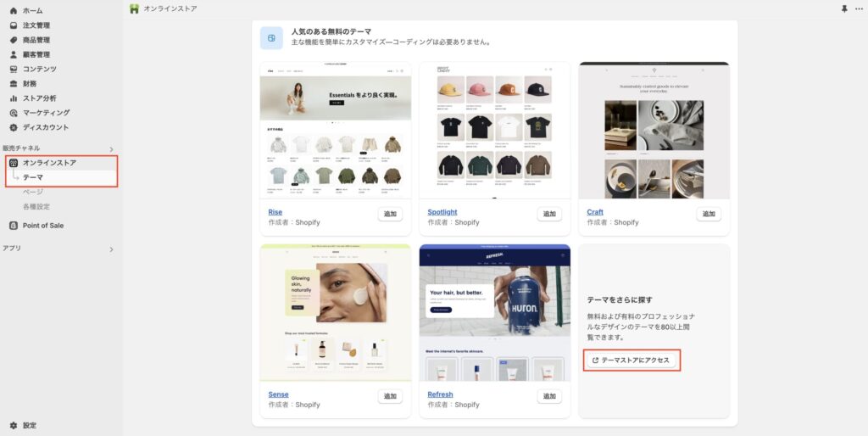Click the Craft theme preview thumbnail
This screenshot has height=436, width=868.
[654, 130]
